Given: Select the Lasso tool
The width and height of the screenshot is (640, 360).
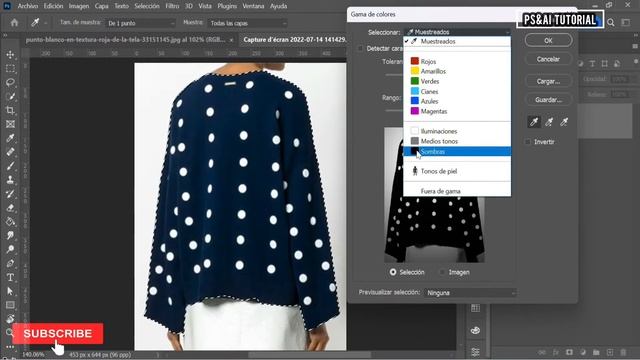Looking at the screenshot, I should [x=11, y=82].
